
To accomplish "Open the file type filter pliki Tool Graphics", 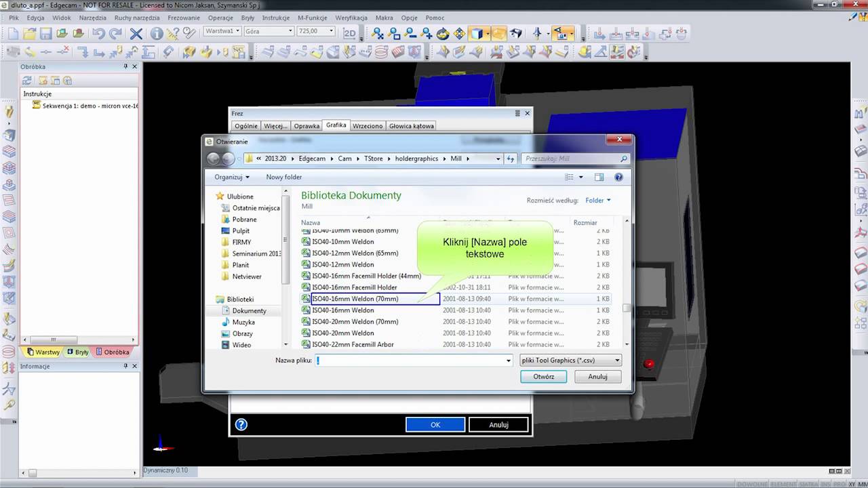I will [570, 361].
